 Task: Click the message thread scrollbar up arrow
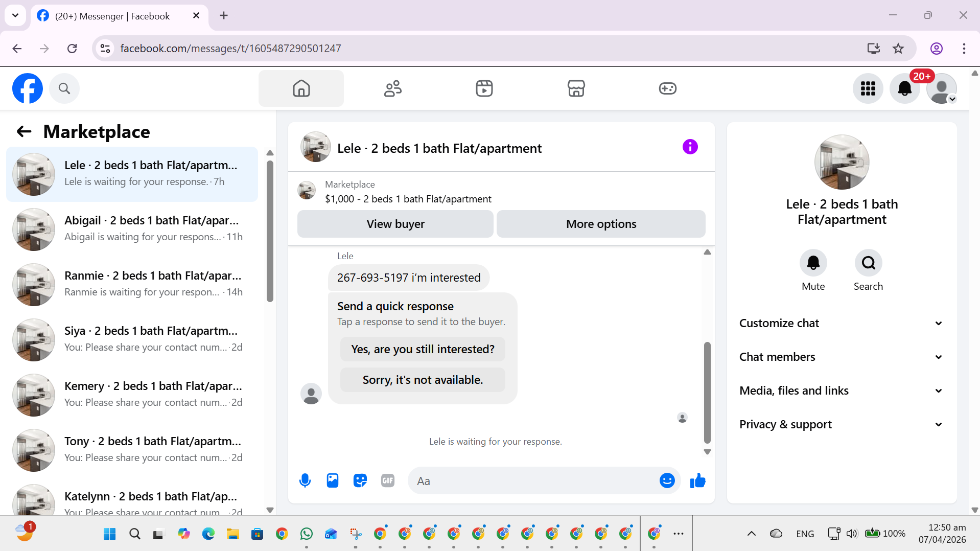[707, 252]
